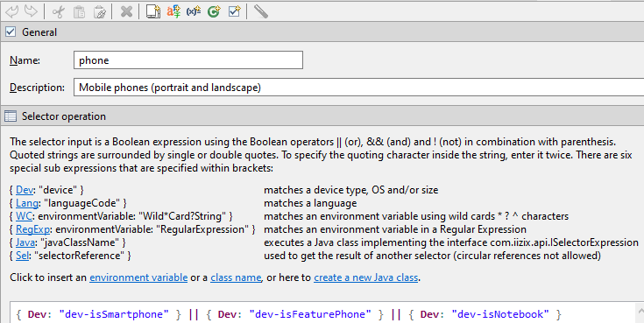This screenshot has width=644, height=323.
Task: Click the Description text field
Action: [x=358, y=87]
